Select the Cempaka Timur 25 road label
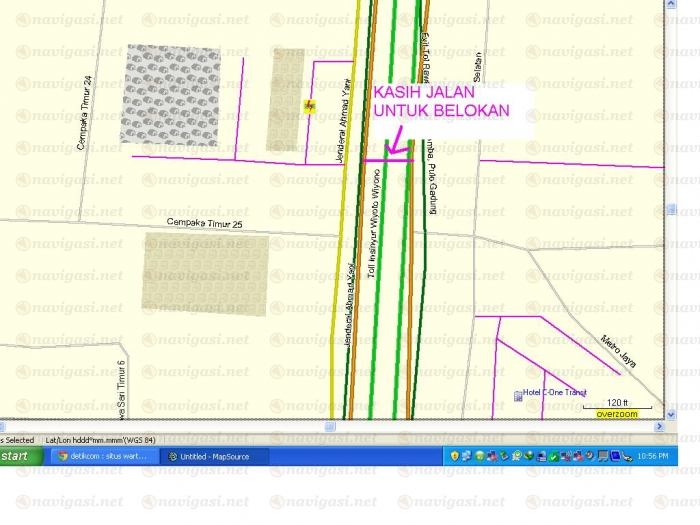The width and height of the screenshot is (700, 525). (x=205, y=222)
